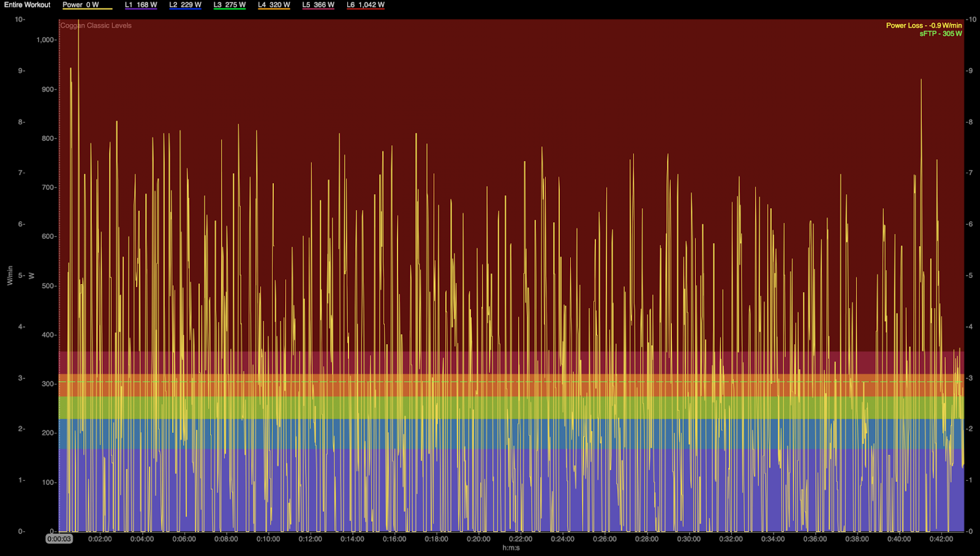
Task: Select the "L5 366 W" legend entry
Action: tap(318, 5)
